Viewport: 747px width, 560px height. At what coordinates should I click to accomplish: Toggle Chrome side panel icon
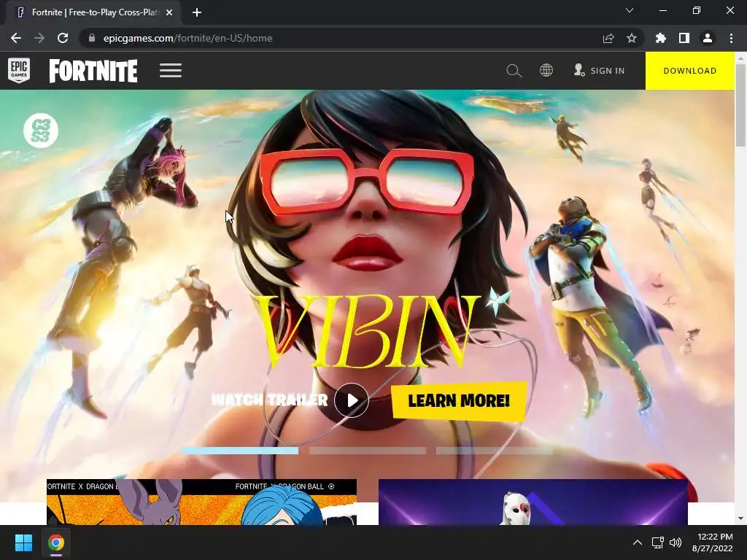[684, 38]
